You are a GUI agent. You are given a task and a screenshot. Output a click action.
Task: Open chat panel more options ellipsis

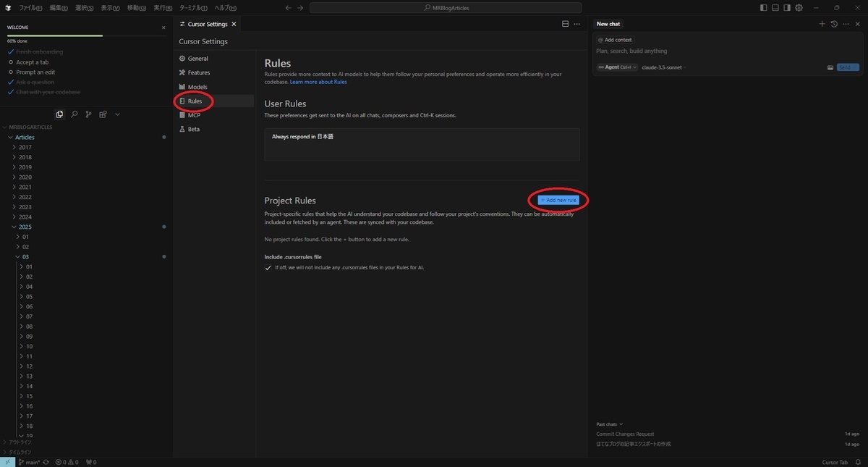pos(846,24)
